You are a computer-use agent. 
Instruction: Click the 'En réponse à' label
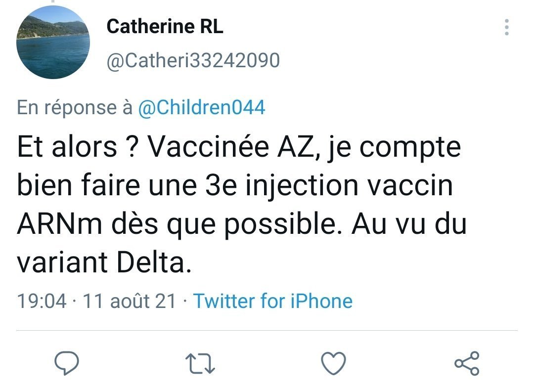75,107
